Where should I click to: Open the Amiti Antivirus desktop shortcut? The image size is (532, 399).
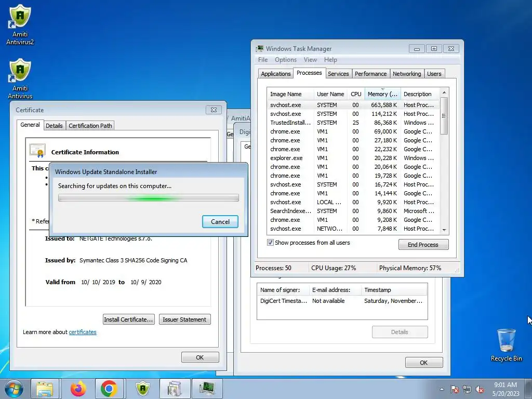click(20, 79)
